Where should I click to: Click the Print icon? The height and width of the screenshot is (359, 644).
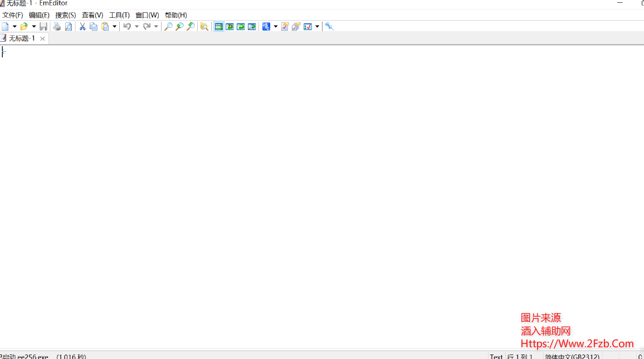[x=57, y=27]
